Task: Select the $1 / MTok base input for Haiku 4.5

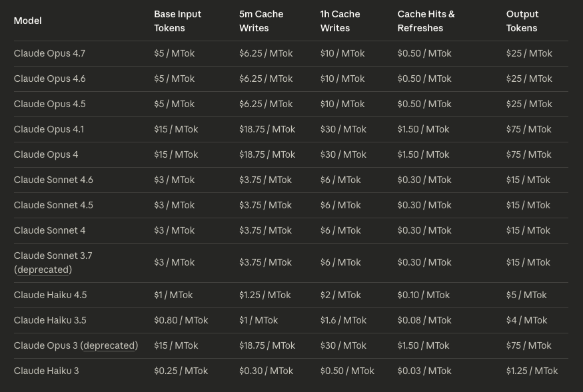Action: 173,295
